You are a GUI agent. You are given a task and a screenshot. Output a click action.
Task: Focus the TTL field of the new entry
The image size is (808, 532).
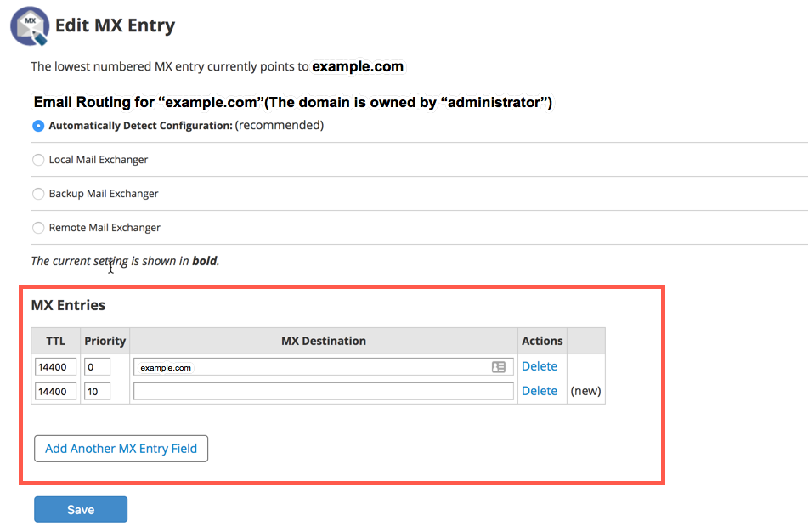click(x=56, y=392)
